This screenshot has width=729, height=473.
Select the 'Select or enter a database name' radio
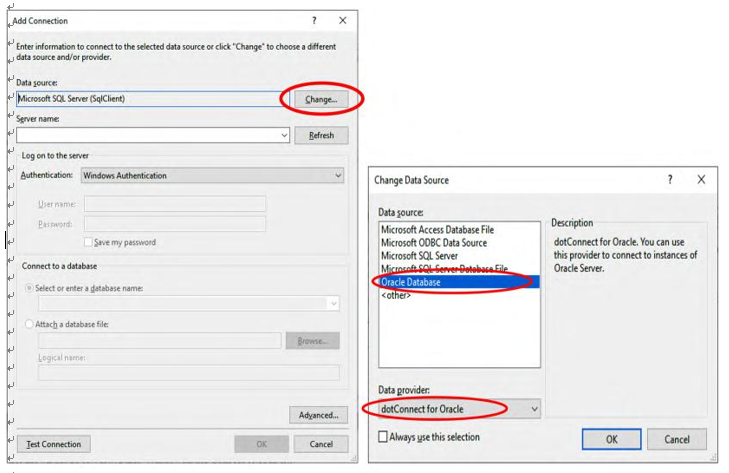pyautogui.click(x=29, y=288)
